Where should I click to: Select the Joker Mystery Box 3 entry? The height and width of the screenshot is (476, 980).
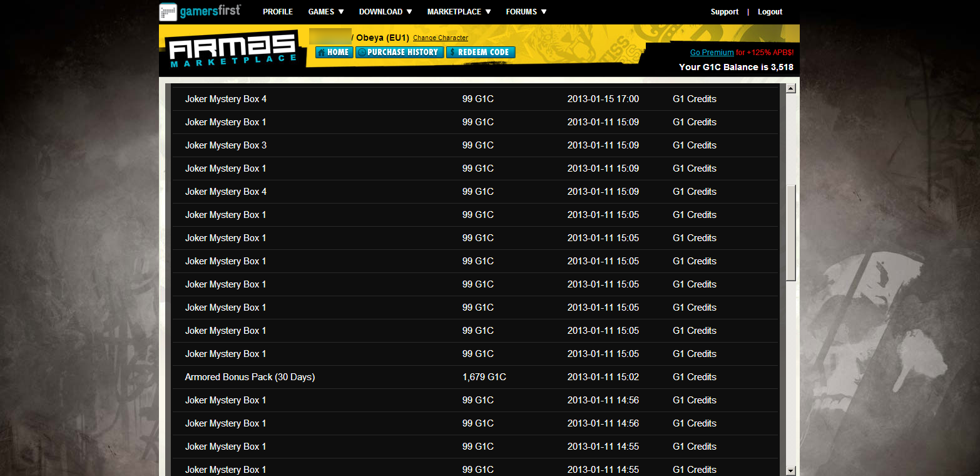point(226,145)
